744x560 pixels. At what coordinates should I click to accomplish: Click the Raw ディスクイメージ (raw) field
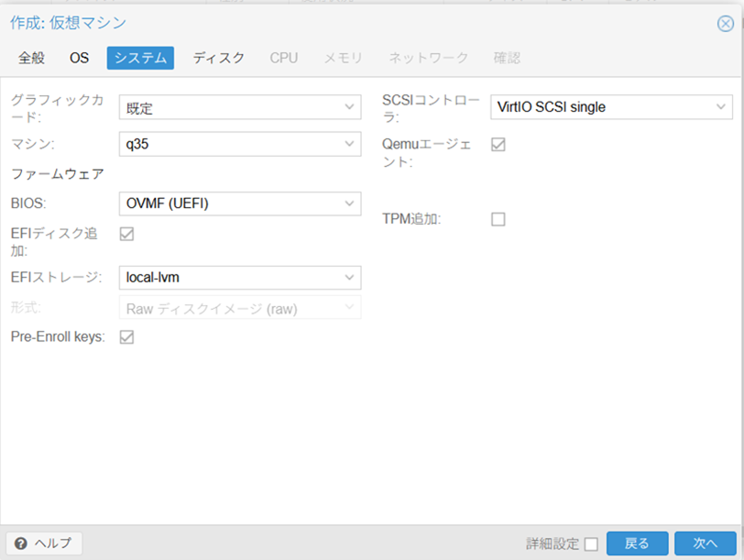pos(240,307)
